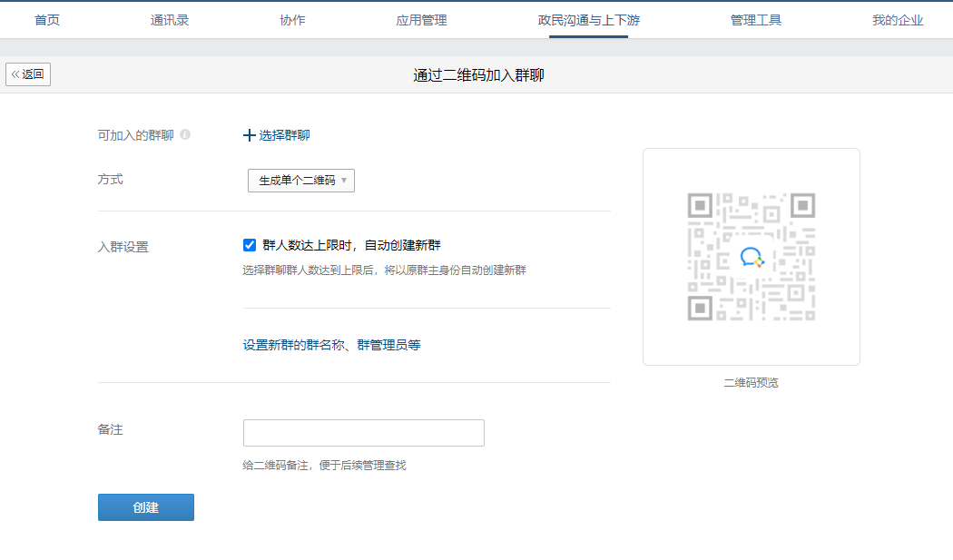The height and width of the screenshot is (560, 953).
Task: Click the 选择群聊 link
Action: (x=284, y=135)
